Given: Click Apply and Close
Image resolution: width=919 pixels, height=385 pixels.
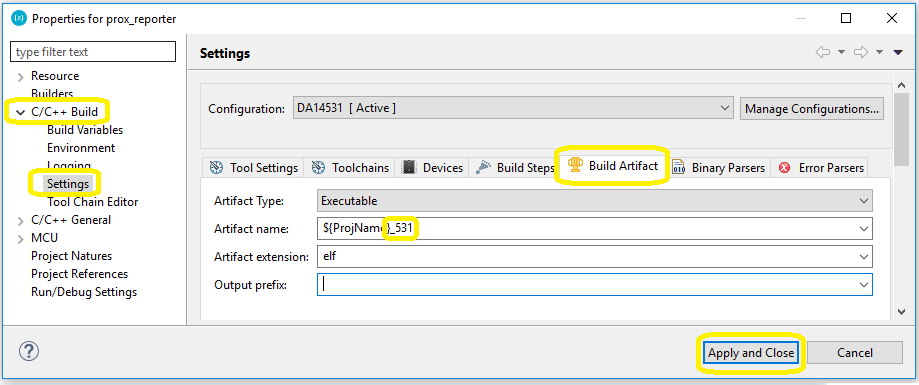Looking at the screenshot, I should [x=751, y=353].
